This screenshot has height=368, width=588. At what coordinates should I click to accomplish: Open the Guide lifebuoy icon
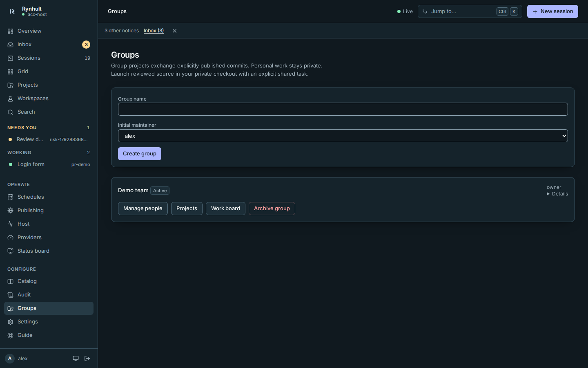11,335
